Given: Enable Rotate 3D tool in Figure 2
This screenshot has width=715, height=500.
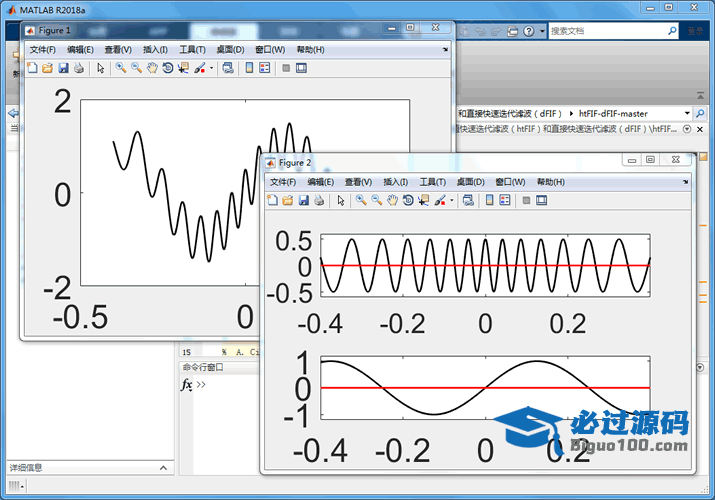Looking at the screenshot, I should 408,201.
